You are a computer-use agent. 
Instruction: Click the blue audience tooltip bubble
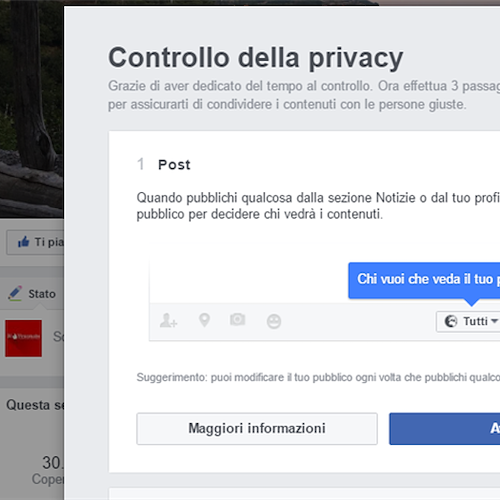click(x=424, y=280)
